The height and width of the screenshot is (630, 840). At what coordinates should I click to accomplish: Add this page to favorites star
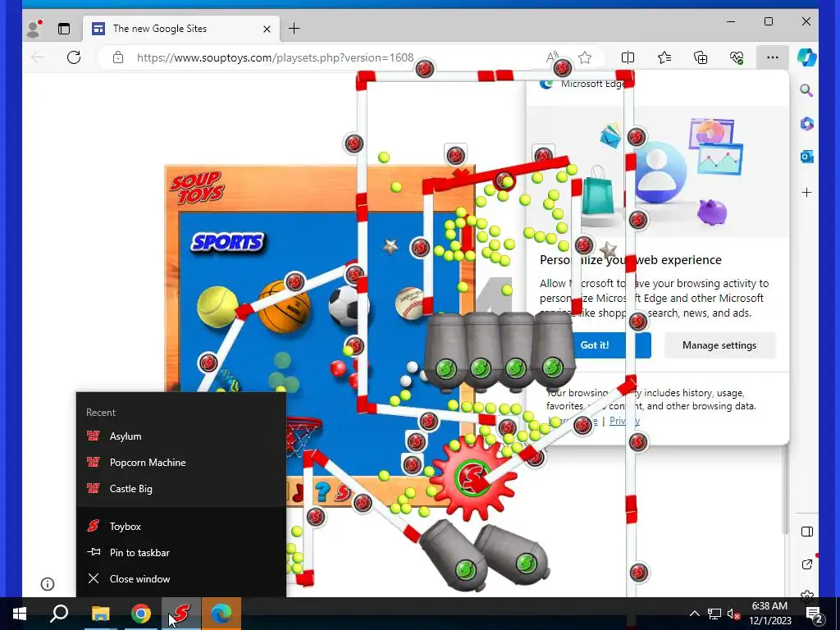(585, 57)
